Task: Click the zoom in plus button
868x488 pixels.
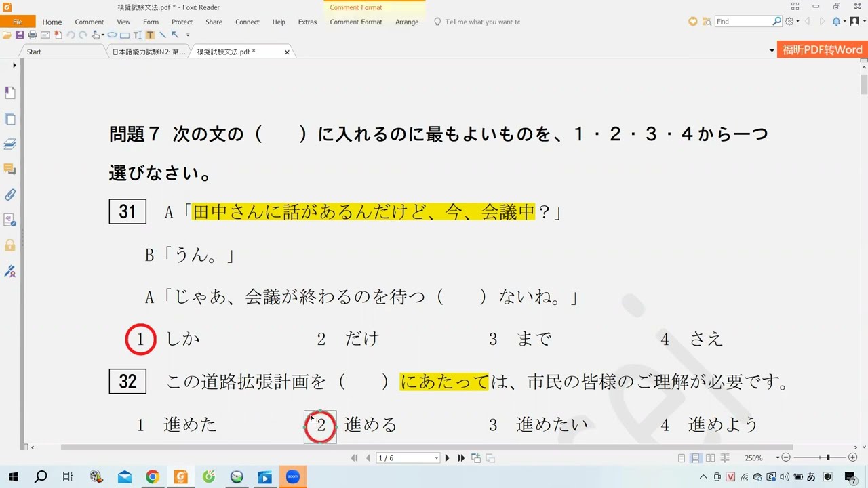Action: [x=853, y=458]
